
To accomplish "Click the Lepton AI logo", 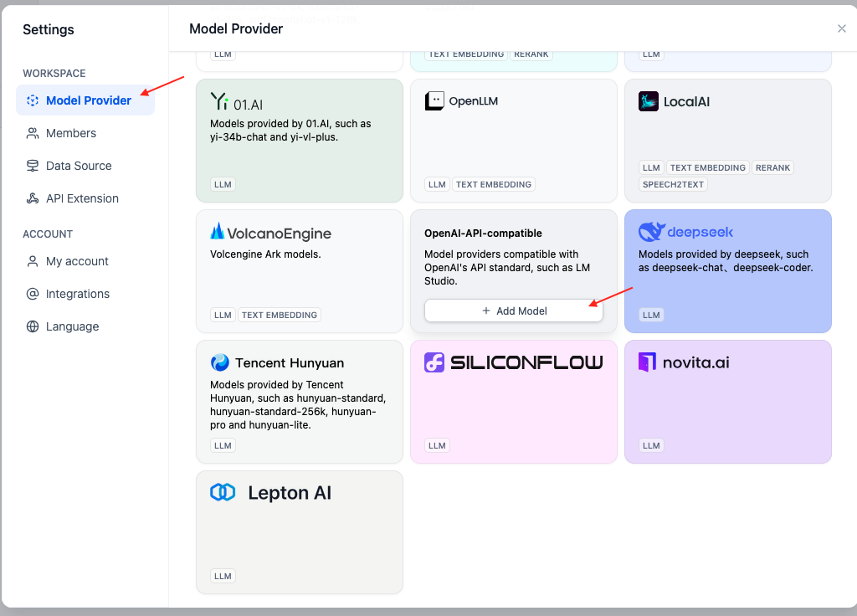I will click(x=223, y=492).
